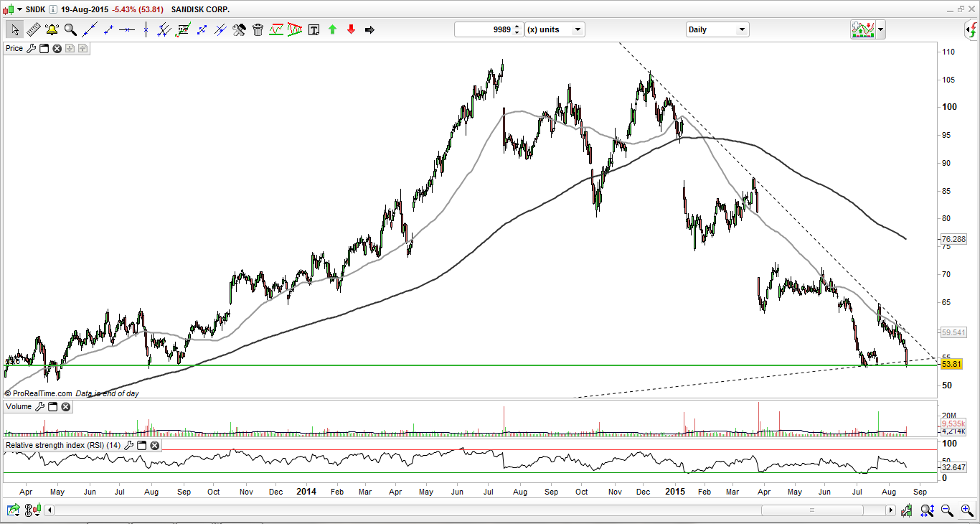Choose the parallel channel lines tool

click(x=164, y=29)
